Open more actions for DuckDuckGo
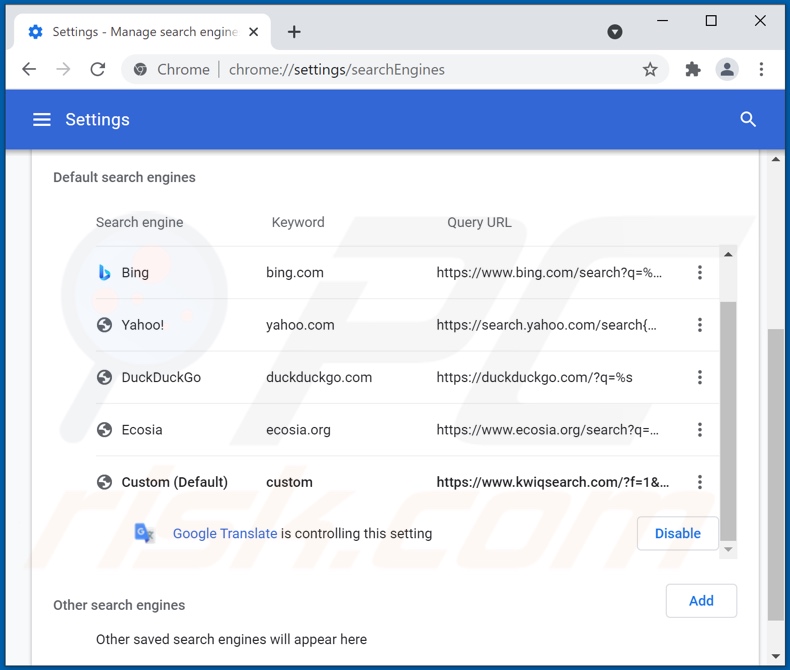 (700, 377)
